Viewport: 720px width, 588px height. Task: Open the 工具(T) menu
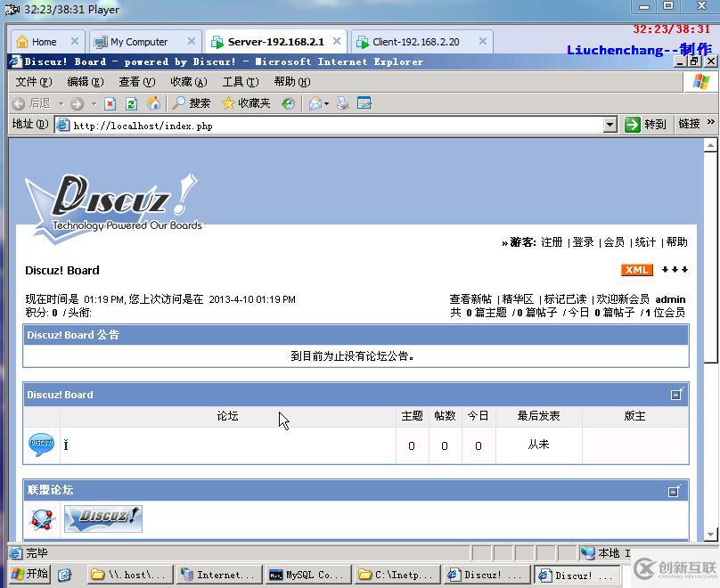(241, 82)
